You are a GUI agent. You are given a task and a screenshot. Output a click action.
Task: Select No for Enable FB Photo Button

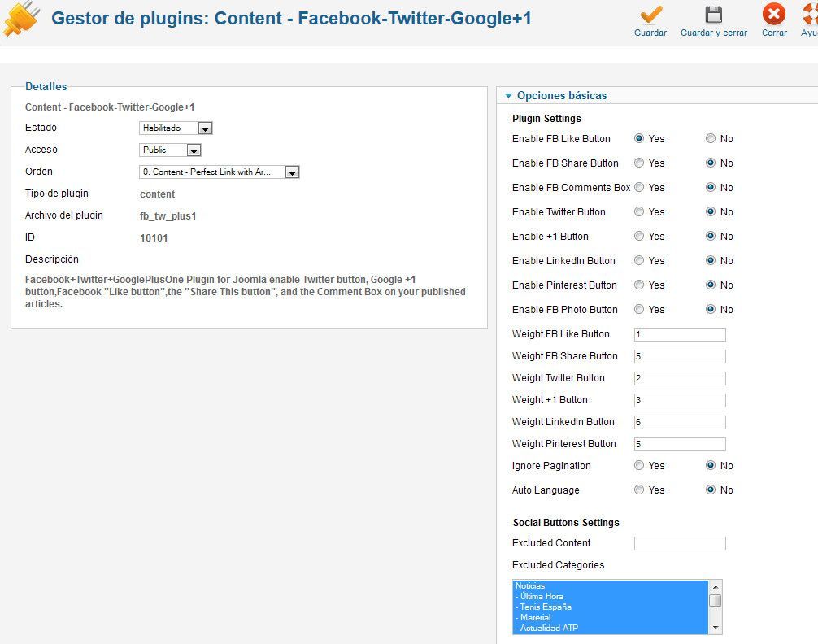[711, 310]
